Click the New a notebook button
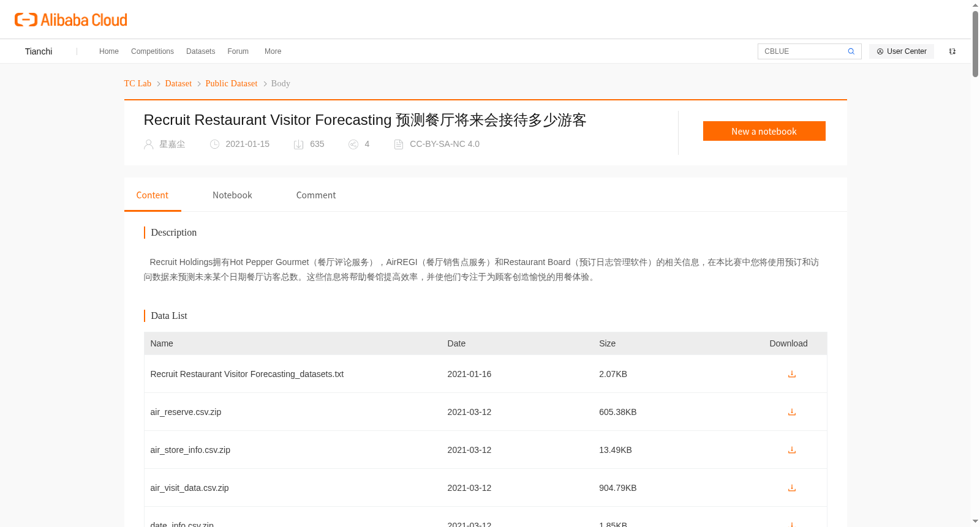 point(764,131)
